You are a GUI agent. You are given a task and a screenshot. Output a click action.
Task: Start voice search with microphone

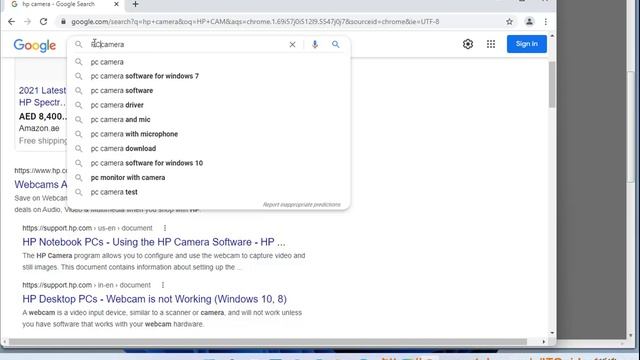point(315,44)
